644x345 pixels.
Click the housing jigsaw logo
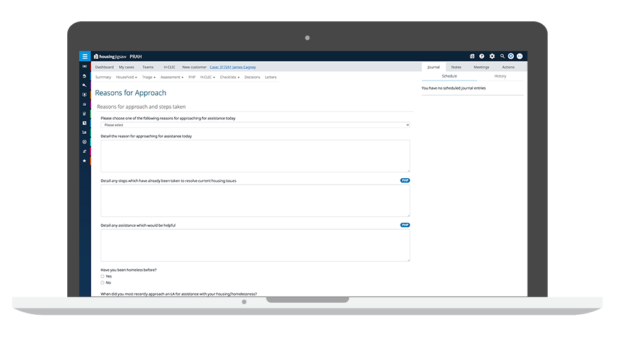click(109, 57)
